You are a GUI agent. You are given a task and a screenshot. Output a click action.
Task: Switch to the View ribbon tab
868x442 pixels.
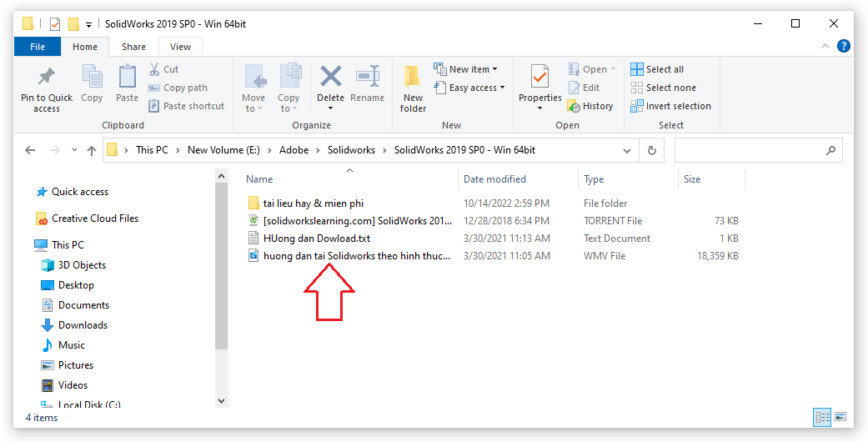tap(180, 47)
